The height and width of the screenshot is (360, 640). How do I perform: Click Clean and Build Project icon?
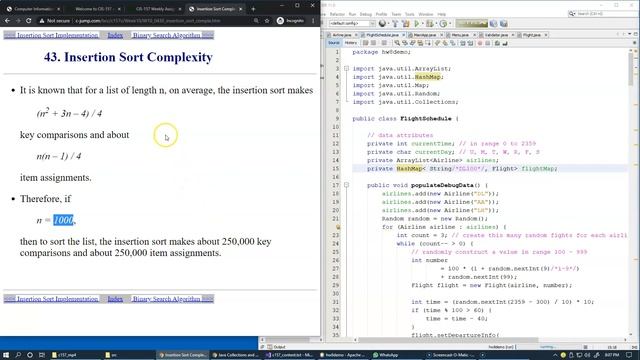point(406,24)
